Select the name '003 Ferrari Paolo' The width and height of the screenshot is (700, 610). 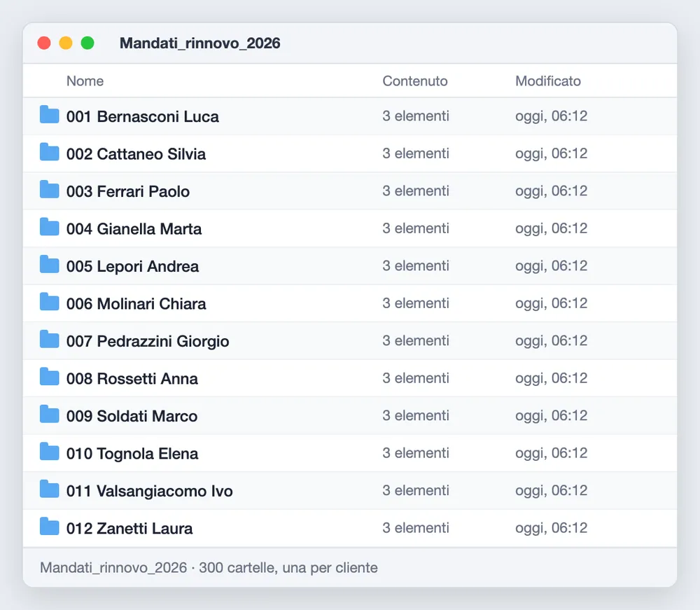(128, 192)
